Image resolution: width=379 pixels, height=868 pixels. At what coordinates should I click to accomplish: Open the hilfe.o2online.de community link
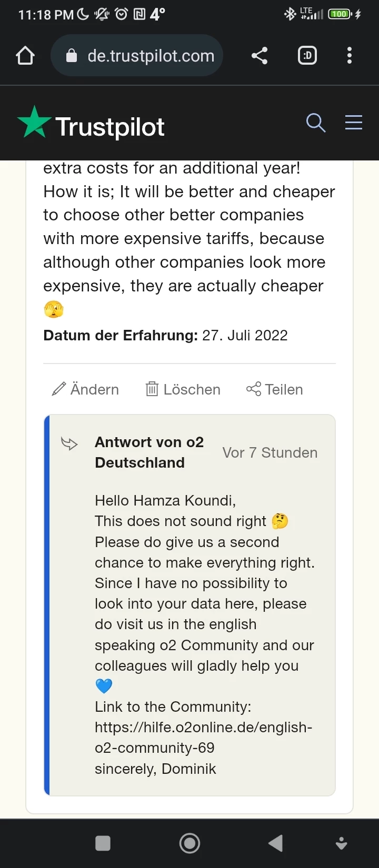tap(204, 738)
